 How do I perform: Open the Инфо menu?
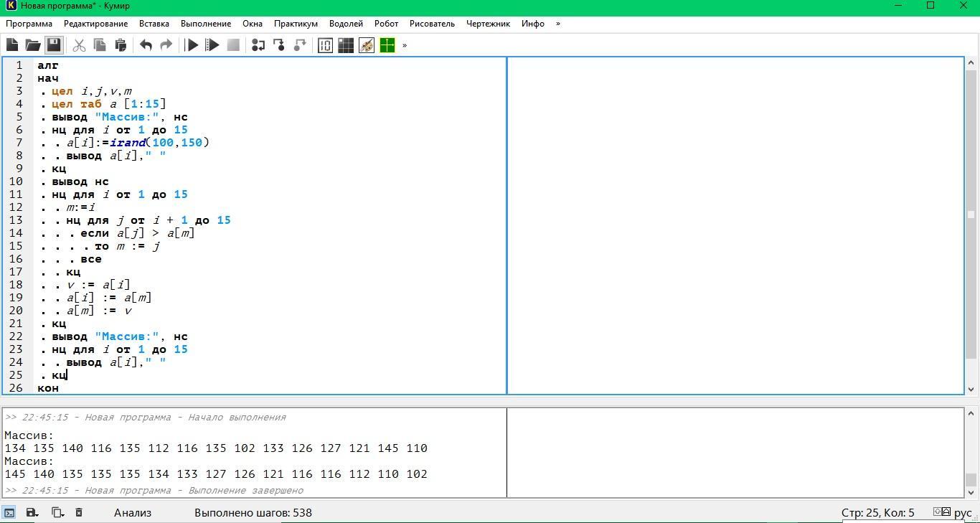point(533,24)
